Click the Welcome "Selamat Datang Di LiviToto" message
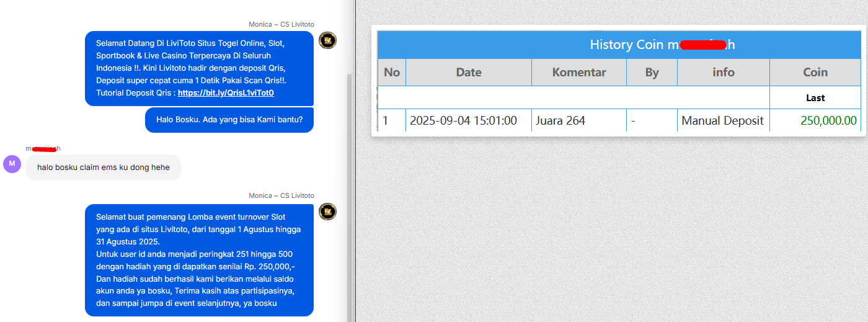This screenshot has height=322, width=868. [x=199, y=68]
